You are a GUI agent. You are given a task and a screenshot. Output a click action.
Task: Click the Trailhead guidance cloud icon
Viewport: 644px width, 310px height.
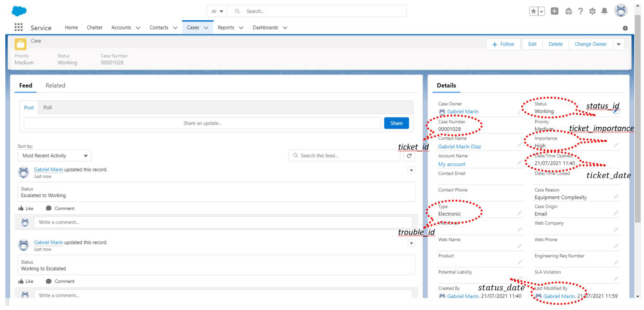coord(568,11)
